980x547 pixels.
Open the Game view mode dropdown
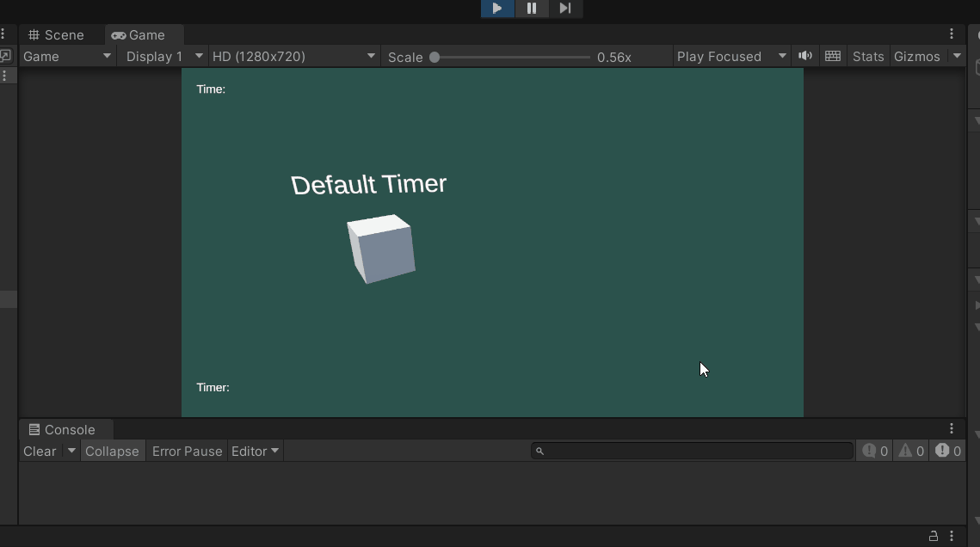(x=67, y=57)
